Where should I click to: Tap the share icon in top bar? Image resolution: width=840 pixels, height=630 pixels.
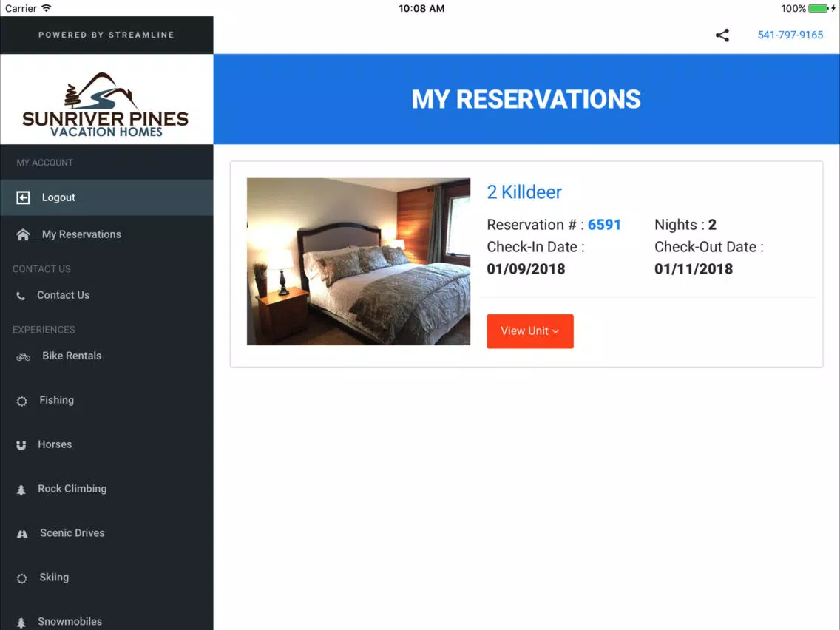[722, 35]
